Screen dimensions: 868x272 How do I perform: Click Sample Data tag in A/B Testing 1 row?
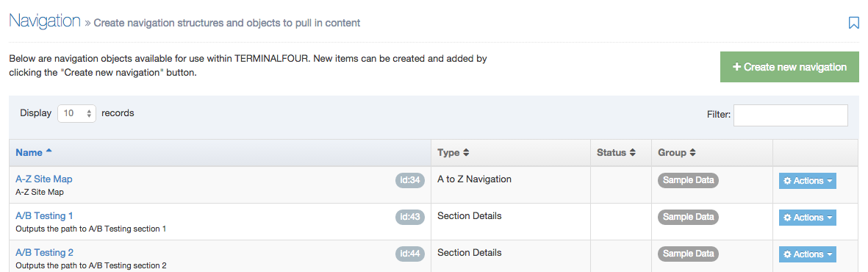688,217
